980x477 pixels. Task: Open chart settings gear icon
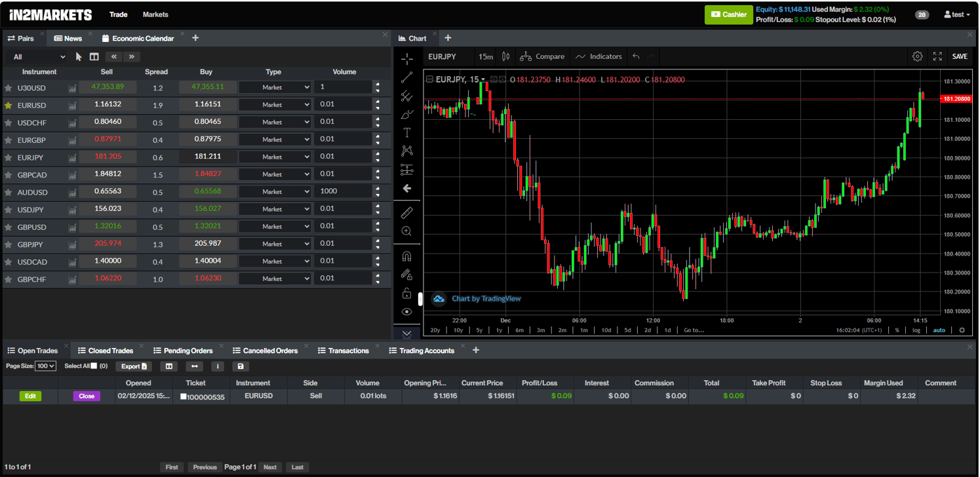click(917, 56)
